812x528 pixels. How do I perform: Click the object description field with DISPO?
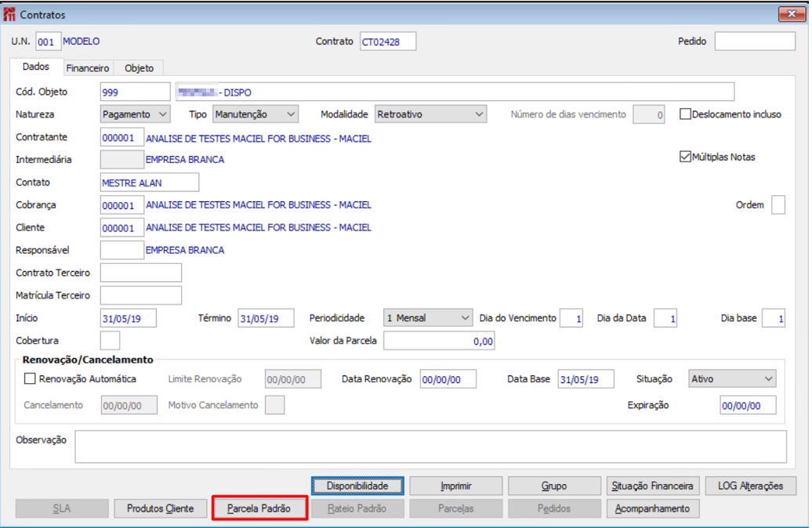click(x=455, y=92)
